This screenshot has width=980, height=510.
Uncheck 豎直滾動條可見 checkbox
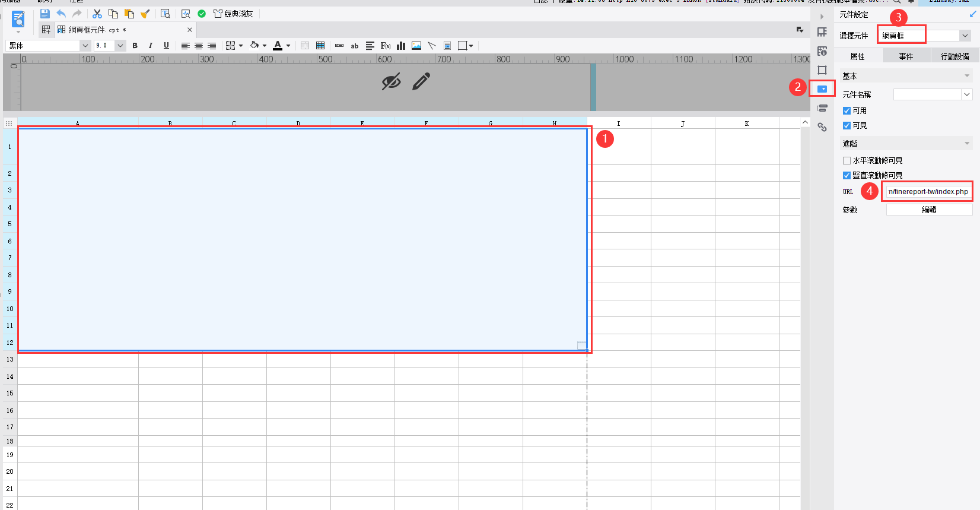coord(847,175)
